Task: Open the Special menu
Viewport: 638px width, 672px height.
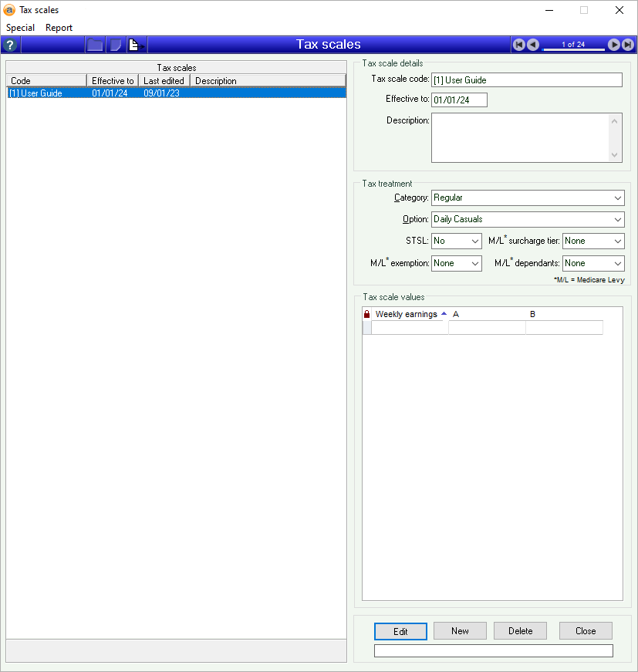Action: (x=21, y=28)
